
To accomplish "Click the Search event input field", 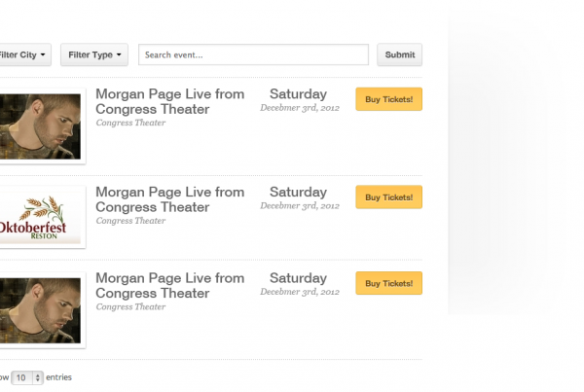I will (x=253, y=54).
